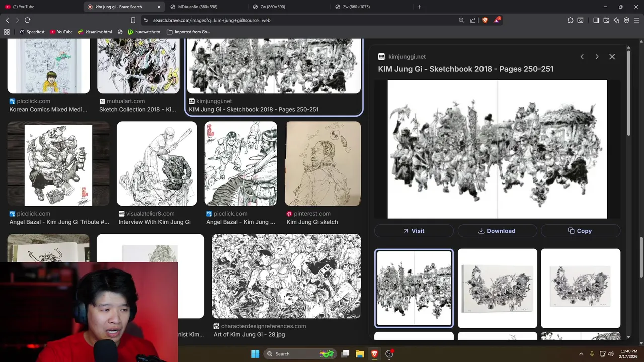The width and height of the screenshot is (644, 362).
Task: Click the Visit button
Action: (x=414, y=231)
